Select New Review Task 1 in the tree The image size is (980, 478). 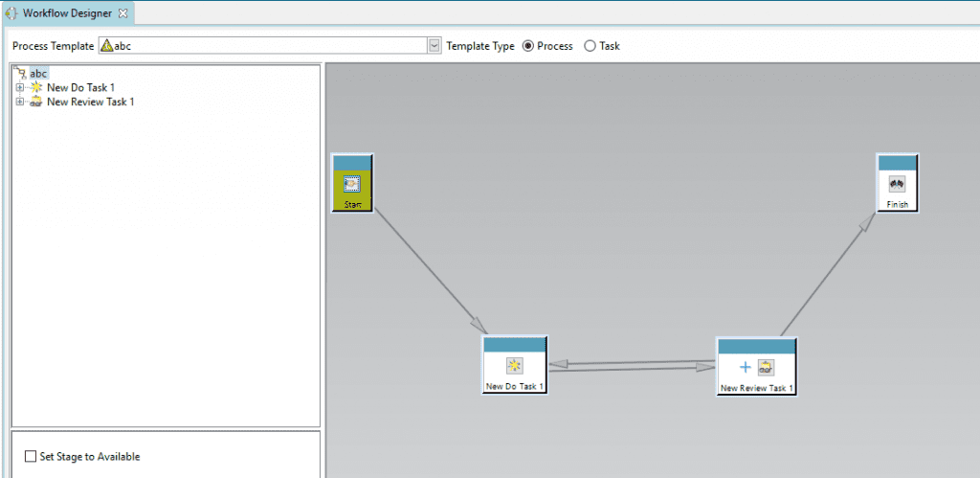click(91, 102)
